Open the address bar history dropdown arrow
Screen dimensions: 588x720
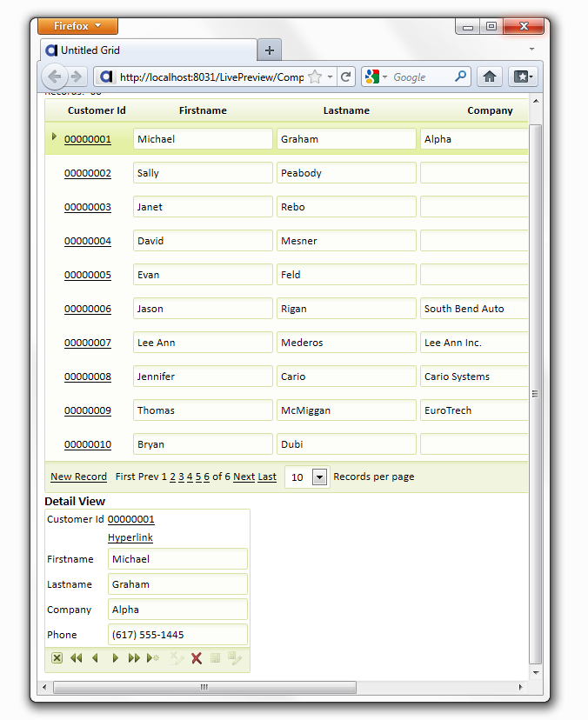click(330, 77)
